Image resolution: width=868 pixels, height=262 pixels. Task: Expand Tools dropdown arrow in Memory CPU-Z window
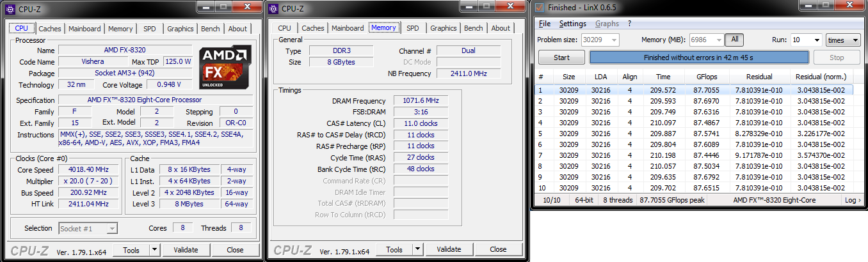pyautogui.click(x=418, y=249)
